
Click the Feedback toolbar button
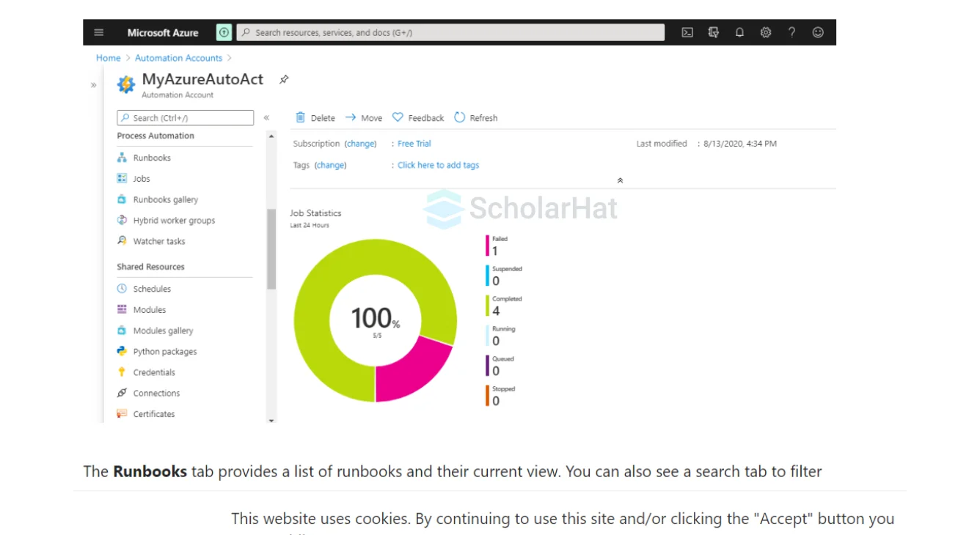(x=418, y=117)
